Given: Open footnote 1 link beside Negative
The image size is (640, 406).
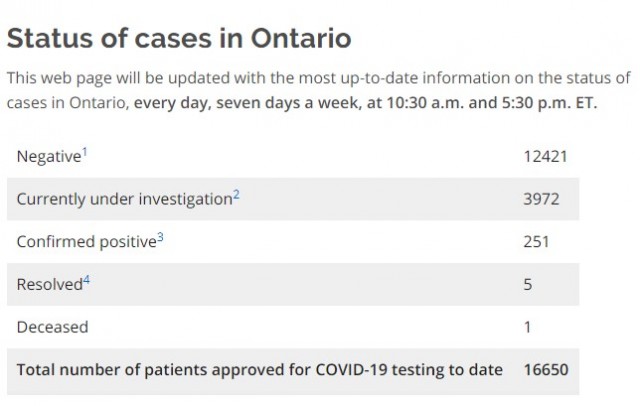Looking at the screenshot, I should (85, 152).
